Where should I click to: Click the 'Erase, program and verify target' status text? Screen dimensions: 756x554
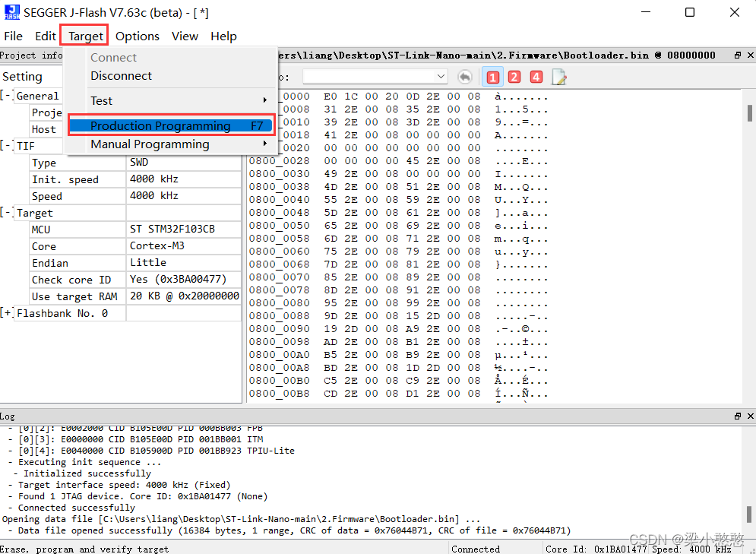click(84, 549)
